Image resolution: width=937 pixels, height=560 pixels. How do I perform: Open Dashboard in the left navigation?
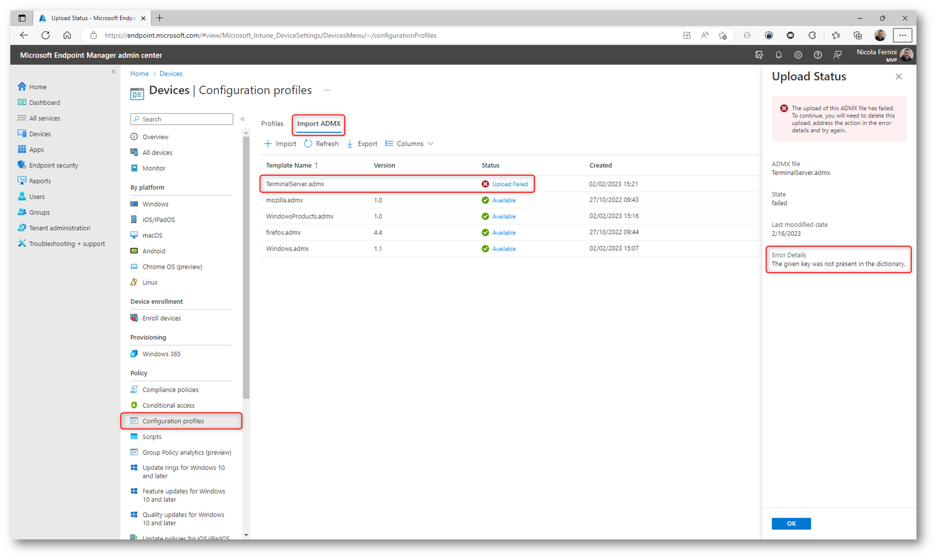pyautogui.click(x=44, y=102)
